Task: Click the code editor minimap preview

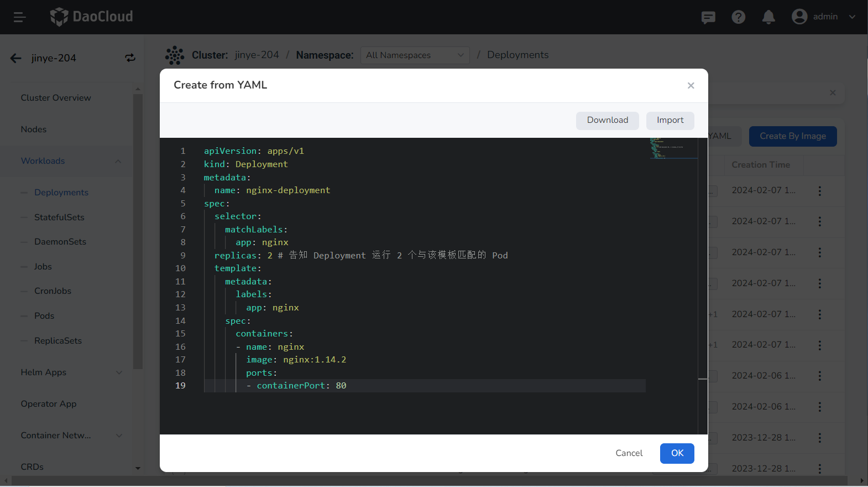Action: (x=673, y=148)
